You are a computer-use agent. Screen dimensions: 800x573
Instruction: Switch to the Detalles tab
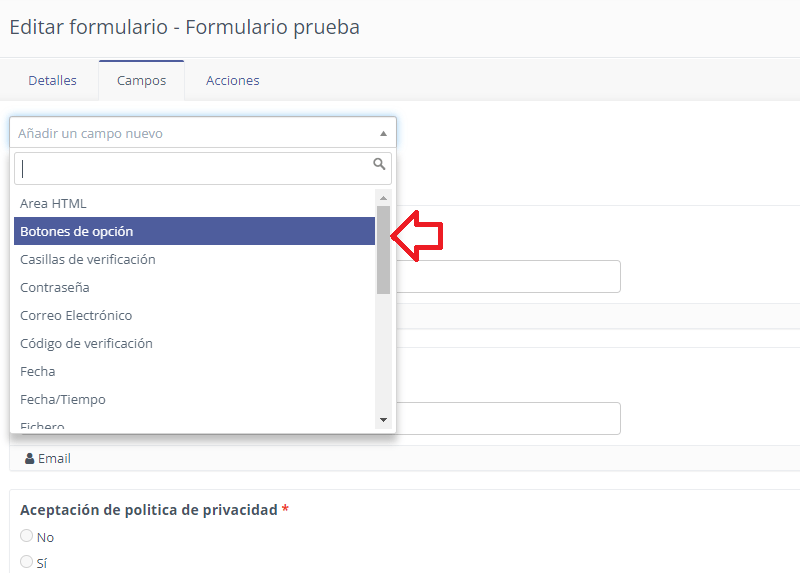(53, 80)
